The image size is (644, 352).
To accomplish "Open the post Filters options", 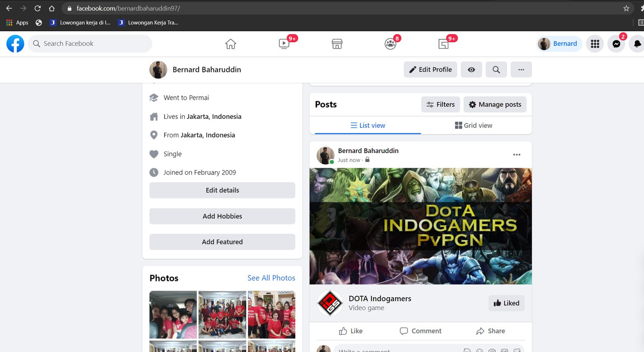I will [441, 104].
